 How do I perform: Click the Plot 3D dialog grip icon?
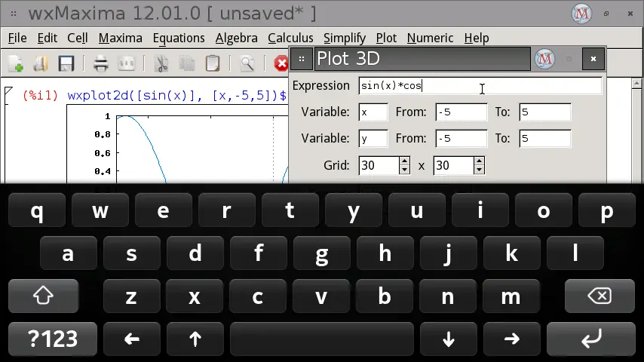302,59
